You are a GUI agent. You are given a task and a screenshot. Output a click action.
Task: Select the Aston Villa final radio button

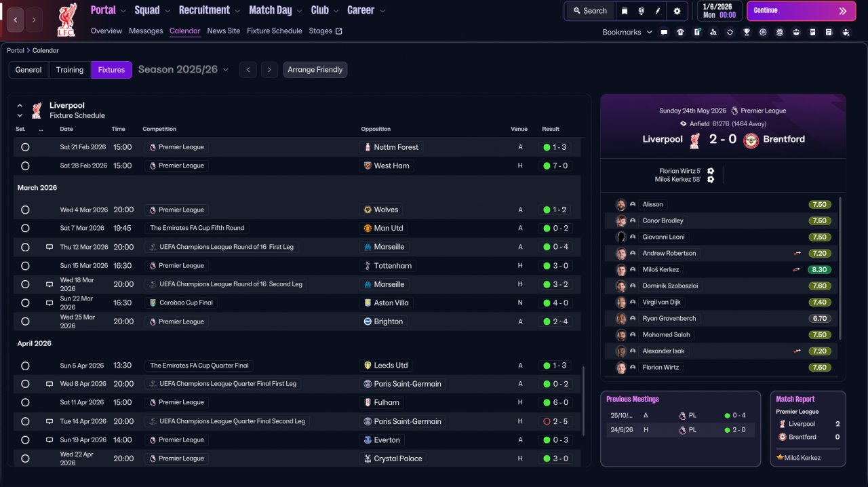tap(25, 303)
